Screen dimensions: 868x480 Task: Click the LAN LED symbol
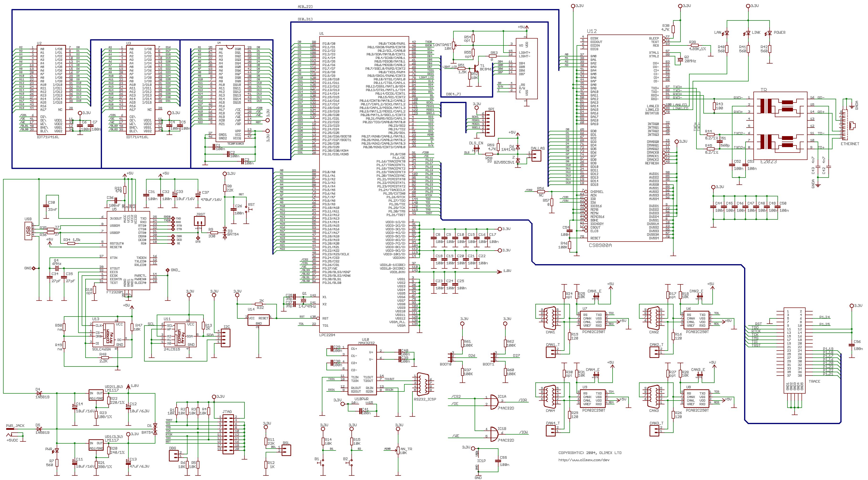click(727, 33)
